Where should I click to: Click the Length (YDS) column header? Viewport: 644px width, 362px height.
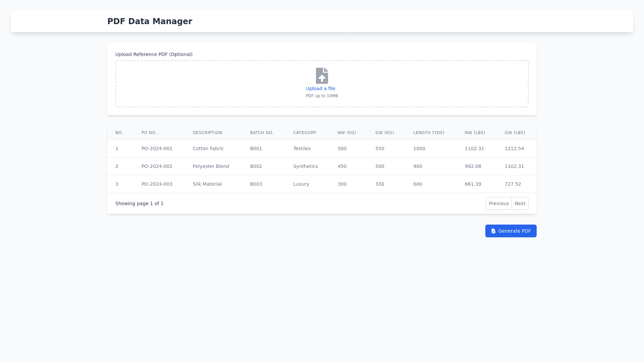point(428,133)
